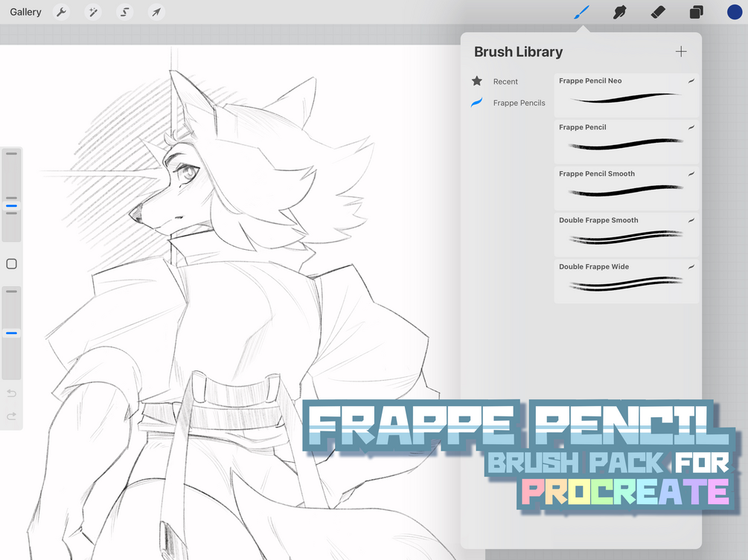Click the undo arrow on sidebar
Screen dimensions: 748x560
click(11, 393)
